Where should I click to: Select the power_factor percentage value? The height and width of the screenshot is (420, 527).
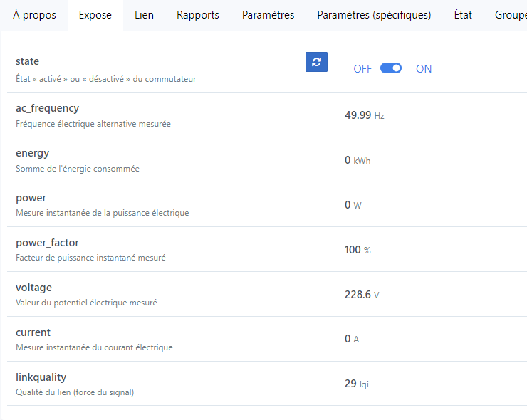(357, 250)
